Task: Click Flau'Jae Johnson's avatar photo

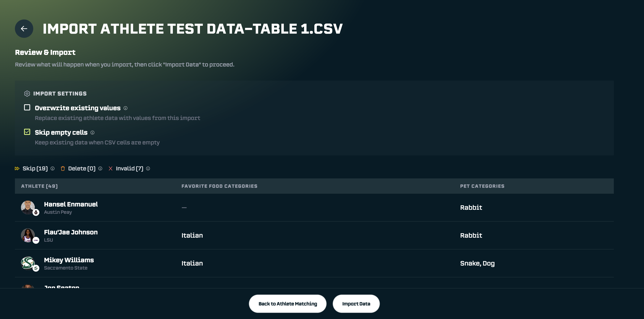Action: (x=28, y=235)
